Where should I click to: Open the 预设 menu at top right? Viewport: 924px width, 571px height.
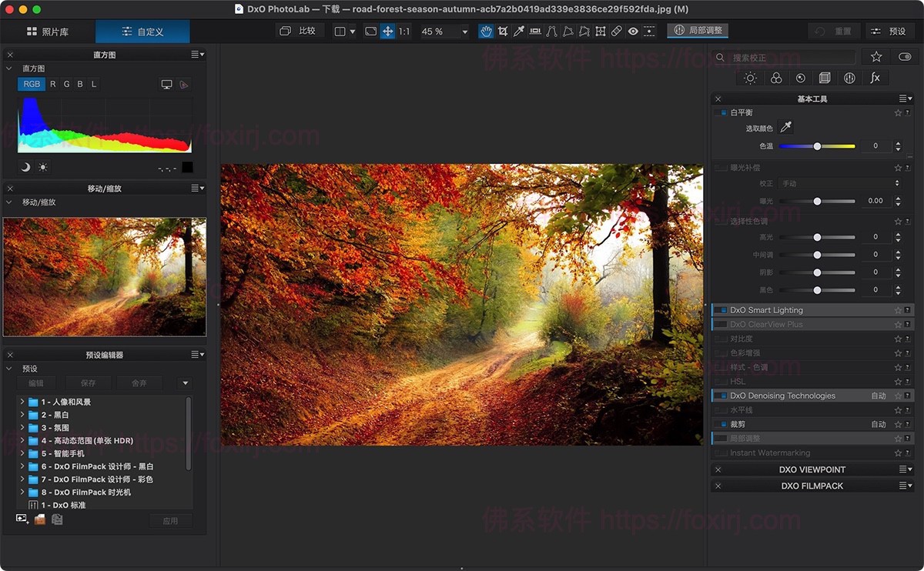[x=891, y=31]
